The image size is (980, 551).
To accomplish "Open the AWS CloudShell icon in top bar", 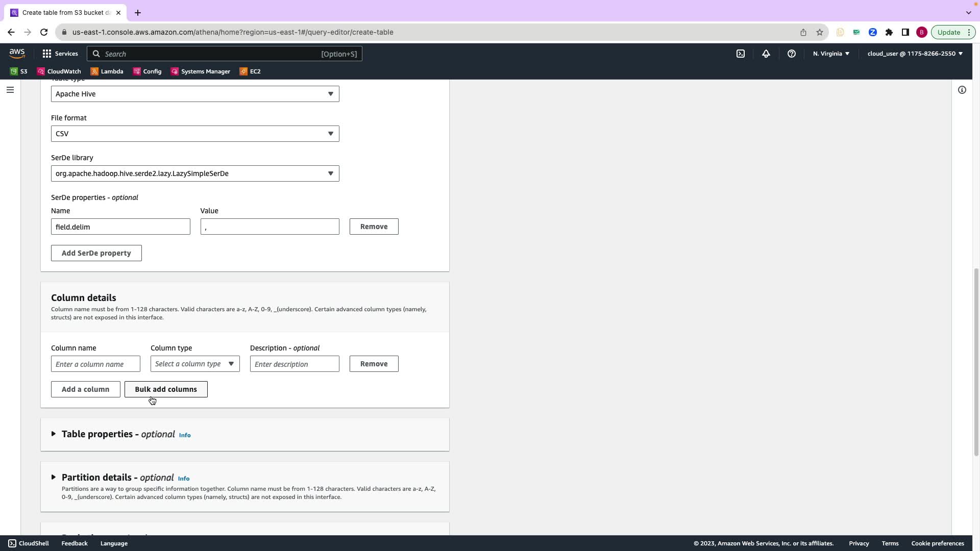I will [741, 54].
